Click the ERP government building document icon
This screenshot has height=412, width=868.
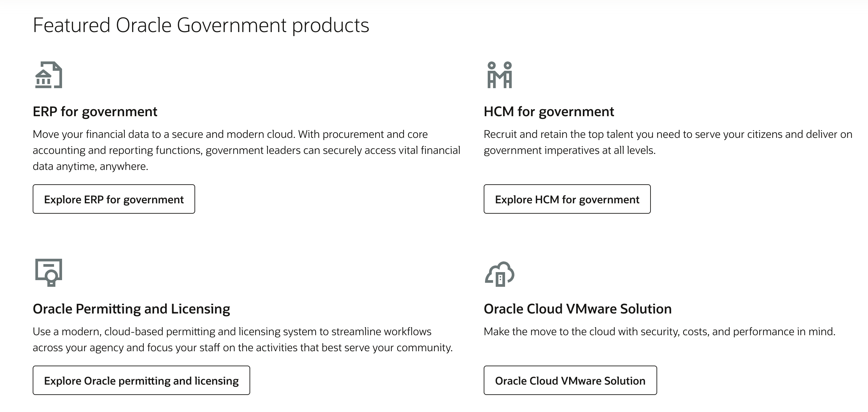[48, 75]
